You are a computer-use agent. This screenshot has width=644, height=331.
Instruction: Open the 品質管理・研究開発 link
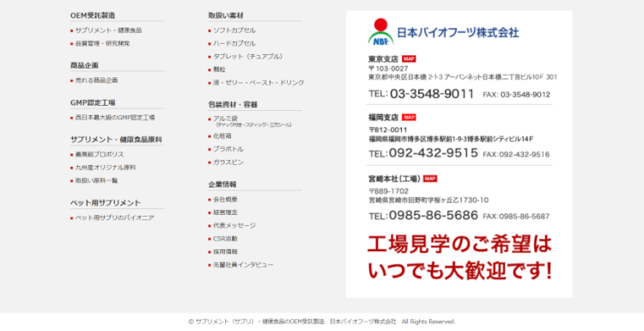(102, 44)
